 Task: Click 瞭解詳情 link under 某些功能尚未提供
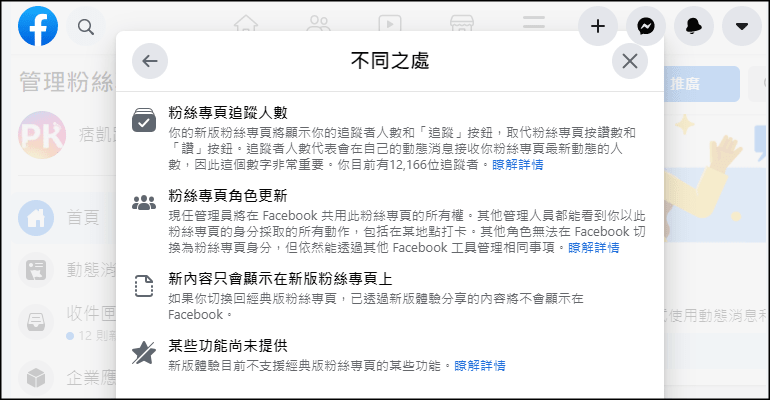pos(480,365)
